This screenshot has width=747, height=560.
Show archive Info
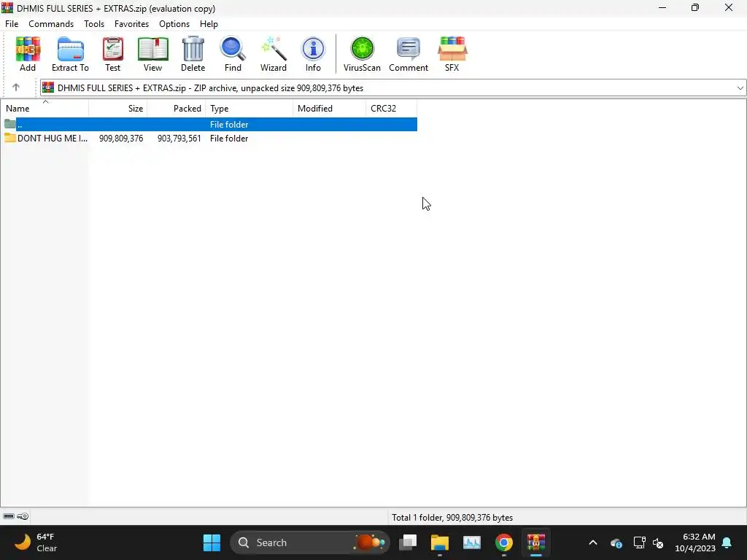[x=313, y=54]
